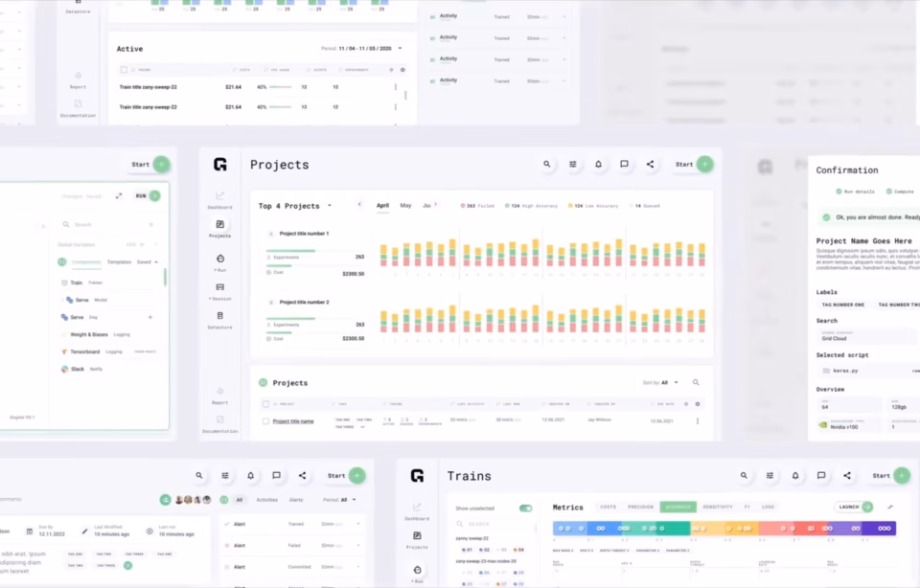Click the expand fullscreen icon beside RUN
Screen dimensions: 920x588
pyautogui.click(x=119, y=195)
